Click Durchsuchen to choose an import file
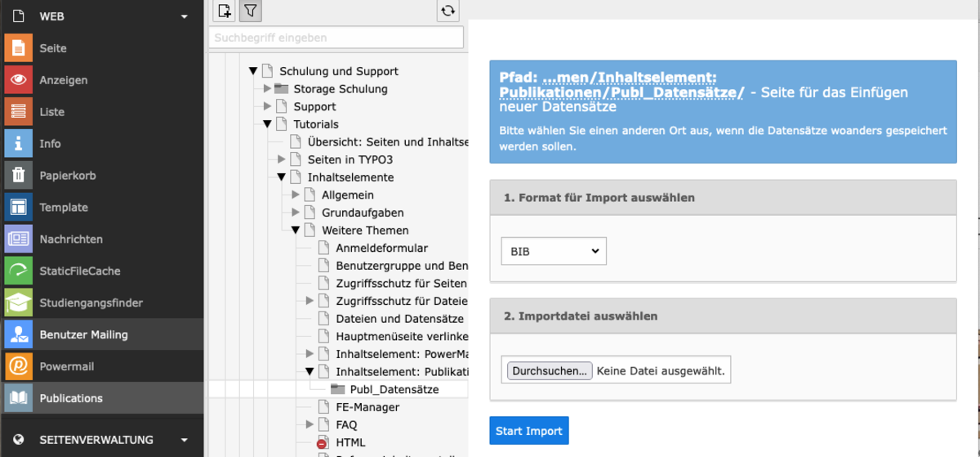The width and height of the screenshot is (980, 457). tap(550, 371)
